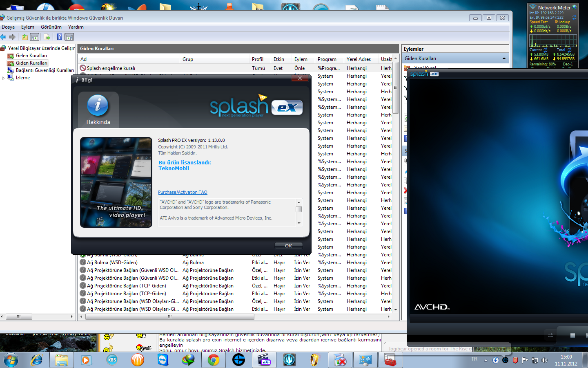The width and height of the screenshot is (588, 368).
Task: Select Ağ Projektörüne Bağlan (TCP-Giden) Özel row
Action: tap(236, 286)
